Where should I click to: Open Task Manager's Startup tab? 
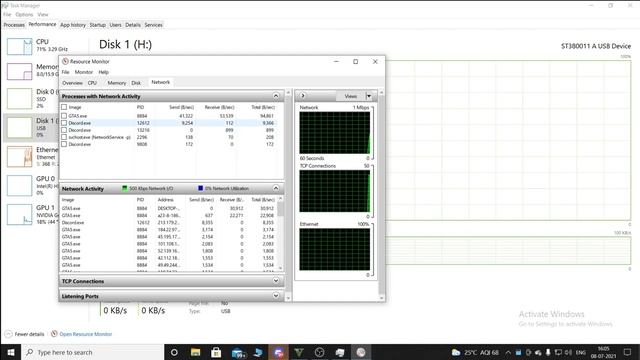point(98,25)
